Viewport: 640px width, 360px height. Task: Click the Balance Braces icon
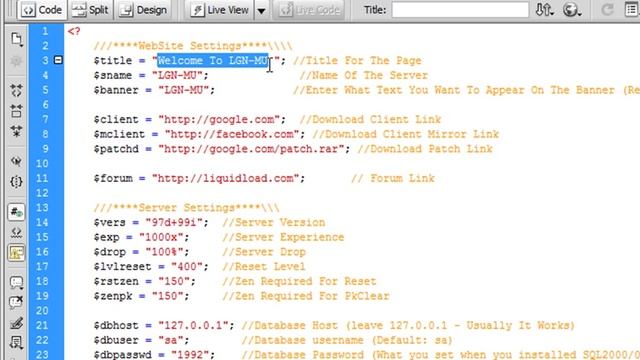coord(16,182)
